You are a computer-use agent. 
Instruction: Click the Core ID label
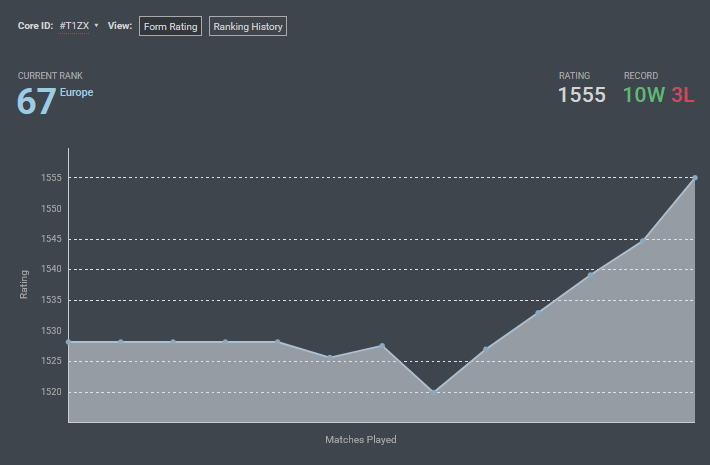point(35,26)
